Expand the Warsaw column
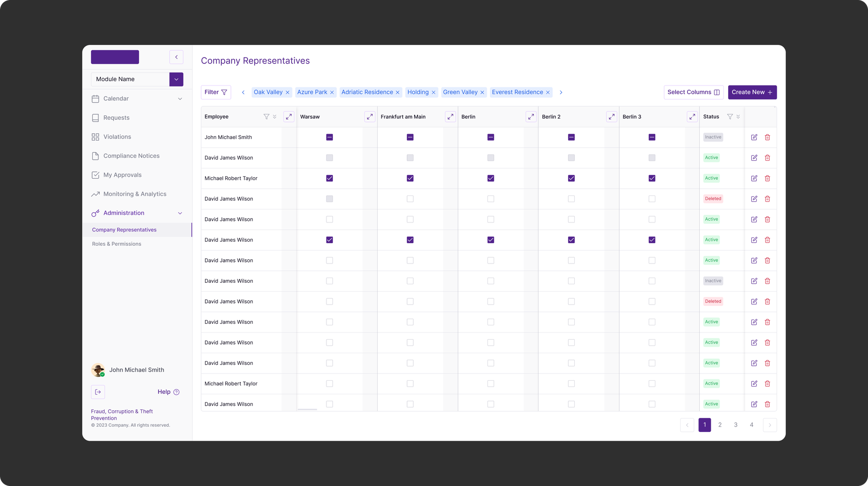Screen dimensions: 868x486 coord(369,117)
